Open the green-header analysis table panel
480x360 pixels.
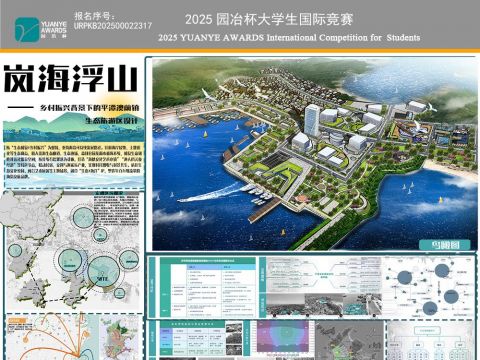click(208, 287)
